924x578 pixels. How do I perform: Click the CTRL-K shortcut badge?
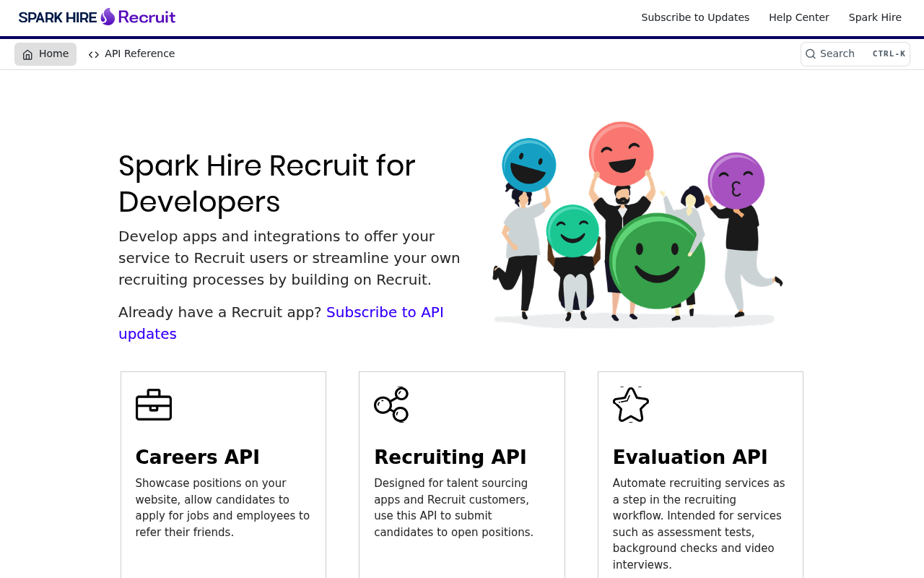(889, 54)
